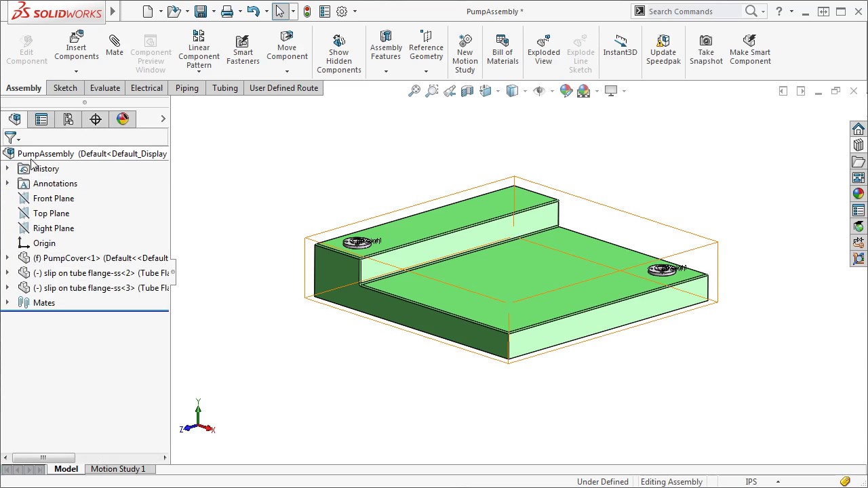Open the SOLIDWORKS Resources home task pane
Image resolution: width=868 pixels, height=488 pixels.
point(859,129)
